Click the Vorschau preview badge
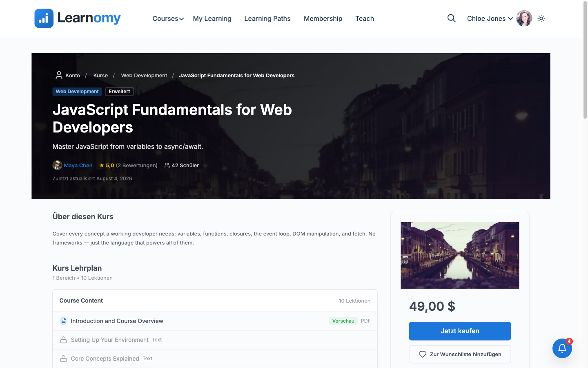588x368 pixels. point(343,321)
